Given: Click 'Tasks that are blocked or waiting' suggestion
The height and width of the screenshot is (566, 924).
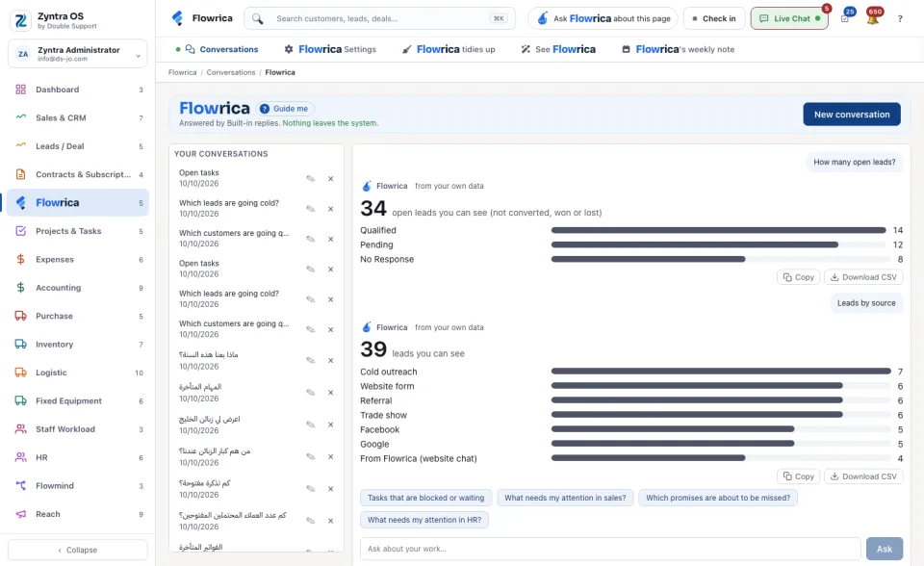Looking at the screenshot, I should tap(426, 498).
